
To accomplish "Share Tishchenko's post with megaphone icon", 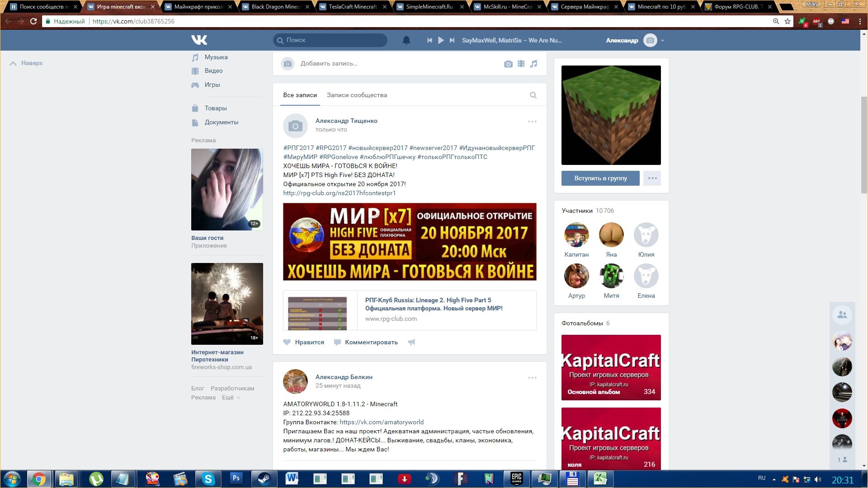I will [411, 342].
